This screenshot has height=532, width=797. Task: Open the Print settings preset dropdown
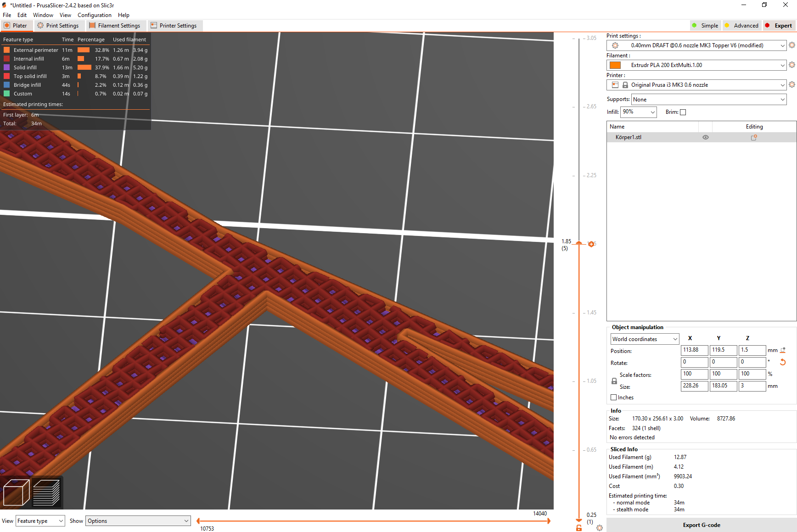(696, 45)
